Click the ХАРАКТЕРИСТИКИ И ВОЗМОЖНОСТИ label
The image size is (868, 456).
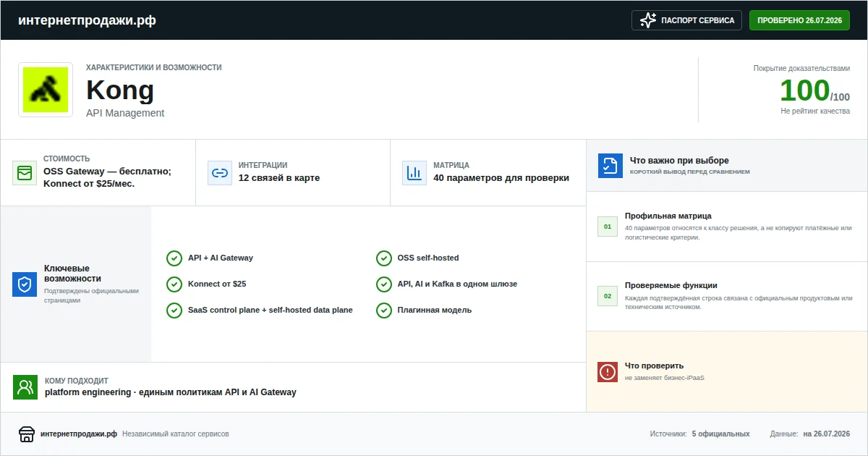[x=154, y=67]
